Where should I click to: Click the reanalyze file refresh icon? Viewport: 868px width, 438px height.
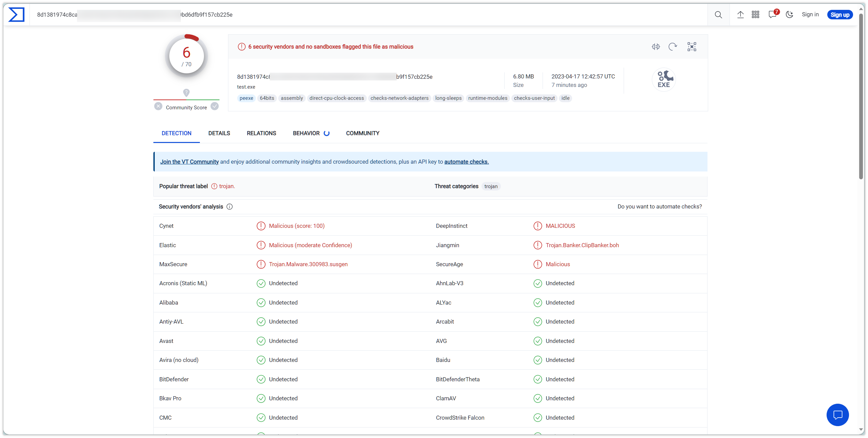pyautogui.click(x=673, y=47)
